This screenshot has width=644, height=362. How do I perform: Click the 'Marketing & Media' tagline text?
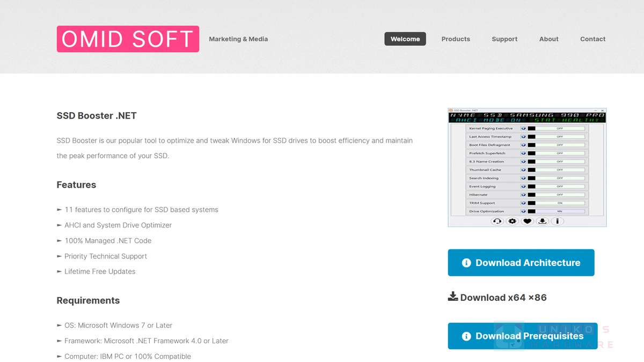tap(238, 39)
